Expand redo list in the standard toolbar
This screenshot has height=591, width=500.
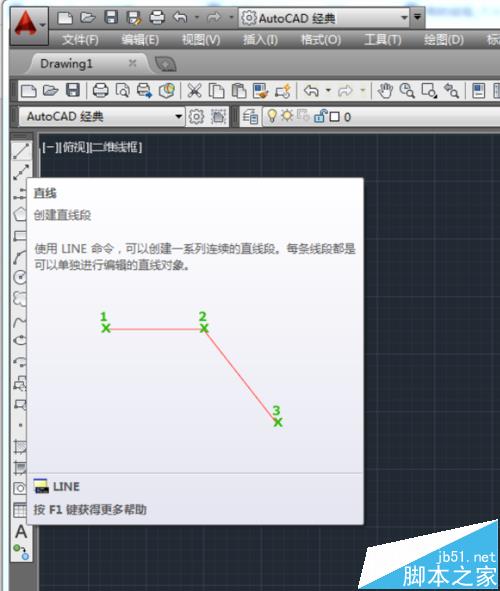[362, 91]
